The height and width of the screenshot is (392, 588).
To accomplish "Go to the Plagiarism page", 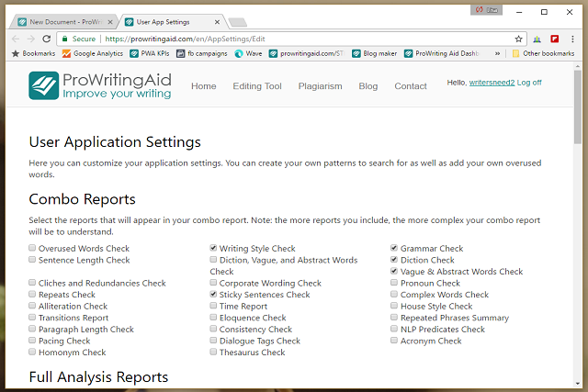I will click(x=320, y=86).
